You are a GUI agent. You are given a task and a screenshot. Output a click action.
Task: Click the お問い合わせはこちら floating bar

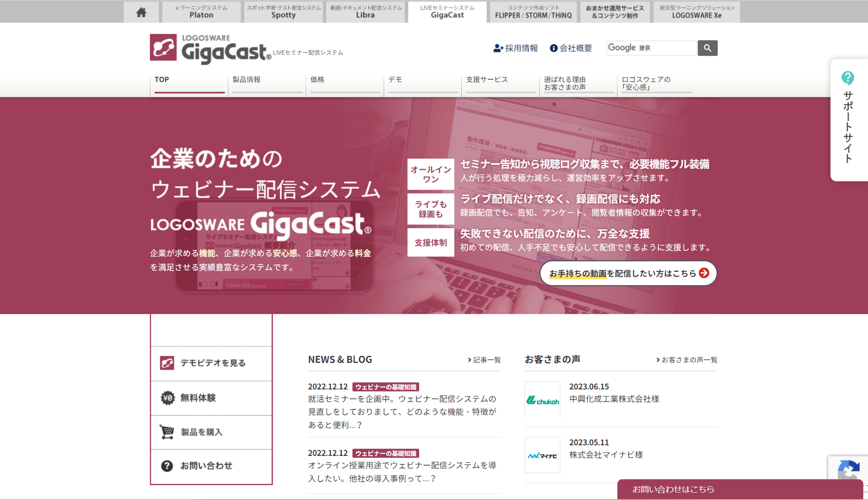pos(739,489)
